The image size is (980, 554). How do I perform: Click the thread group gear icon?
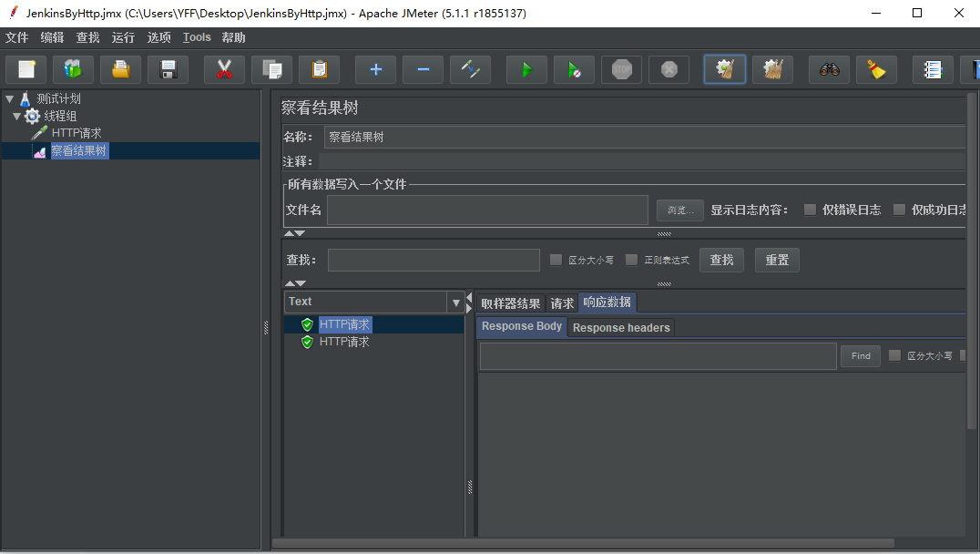pyautogui.click(x=32, y=116)
